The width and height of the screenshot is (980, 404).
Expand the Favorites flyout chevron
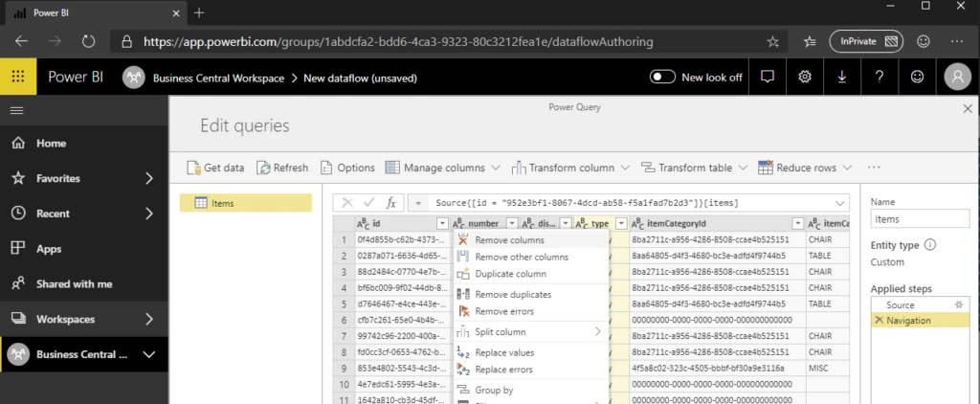(148, 178)
